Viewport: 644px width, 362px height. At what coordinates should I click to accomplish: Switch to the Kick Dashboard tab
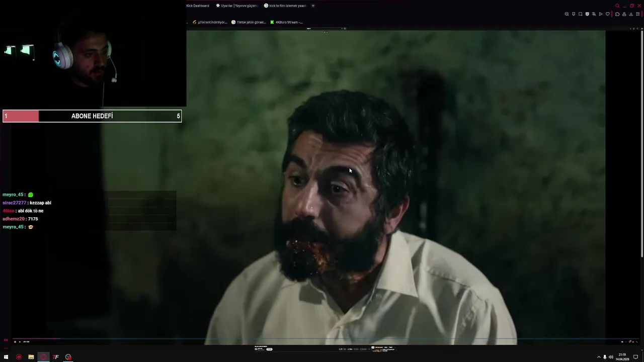click(197, 6)
